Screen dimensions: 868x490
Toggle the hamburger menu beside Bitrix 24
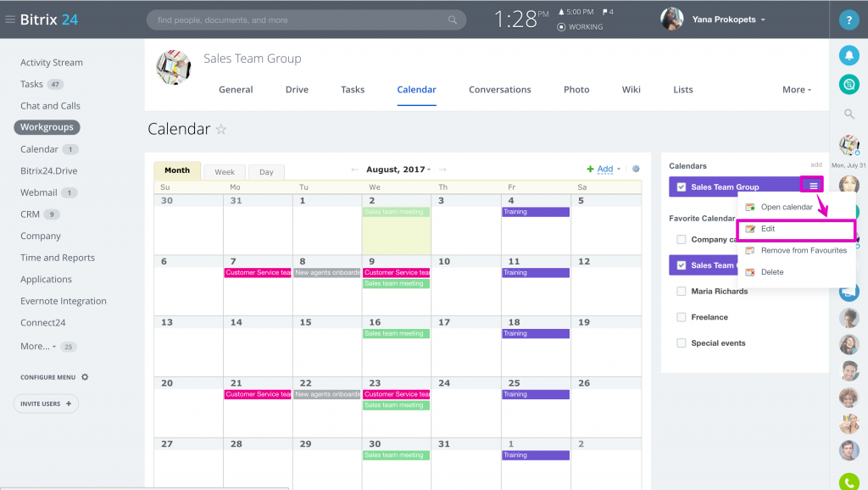pyautogui.click(x=10, y=19)
